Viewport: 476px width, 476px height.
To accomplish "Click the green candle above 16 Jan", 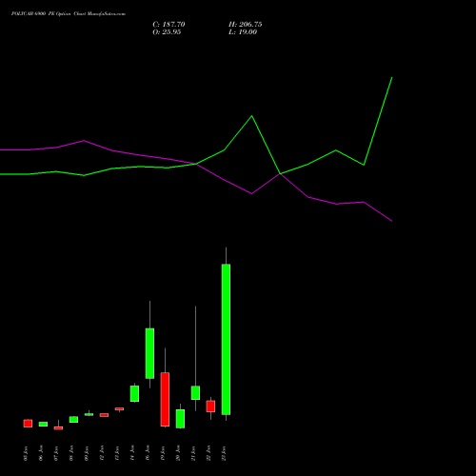I will click(149, 353).
